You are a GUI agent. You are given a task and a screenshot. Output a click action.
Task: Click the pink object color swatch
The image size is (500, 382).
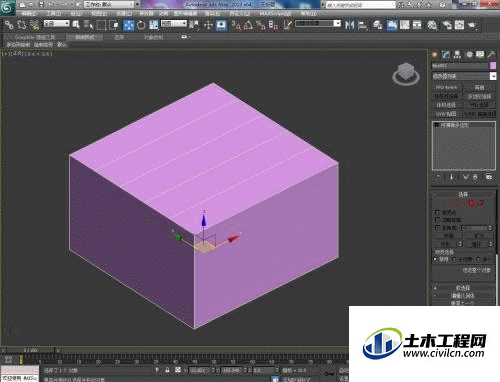click(x=493, y=66)
